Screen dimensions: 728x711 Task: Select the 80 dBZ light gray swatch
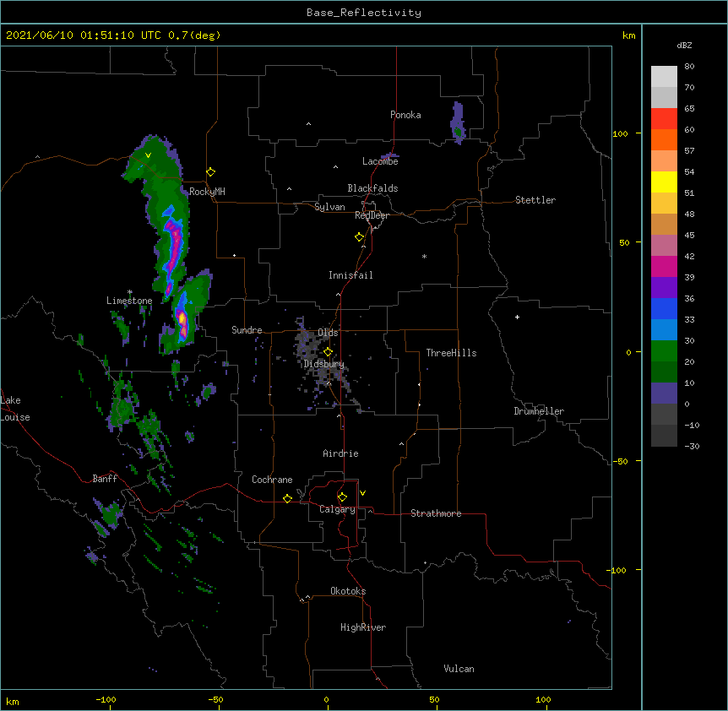(x=664, y=77)
